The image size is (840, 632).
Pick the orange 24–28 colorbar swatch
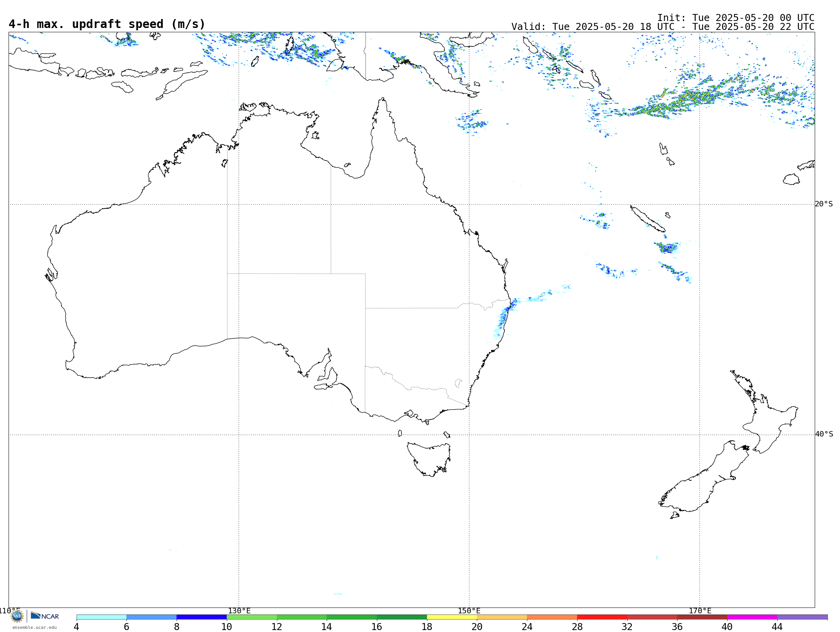(x=552, y=617)
